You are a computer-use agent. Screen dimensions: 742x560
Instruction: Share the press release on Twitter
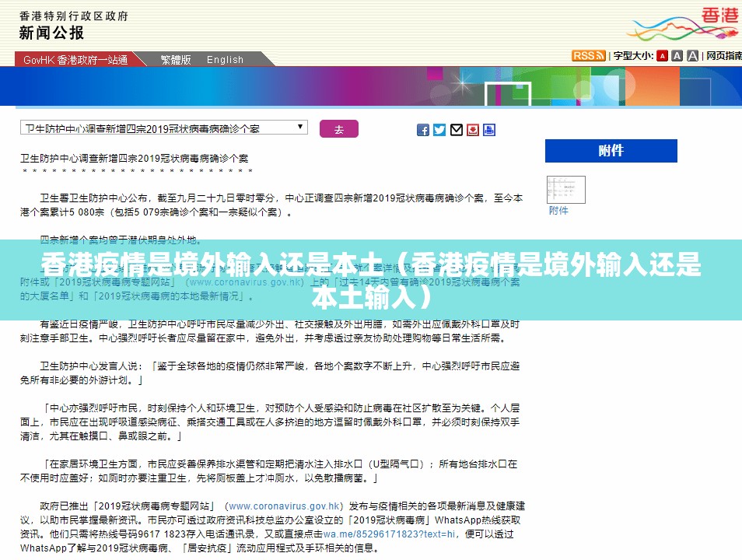point(439,130)
